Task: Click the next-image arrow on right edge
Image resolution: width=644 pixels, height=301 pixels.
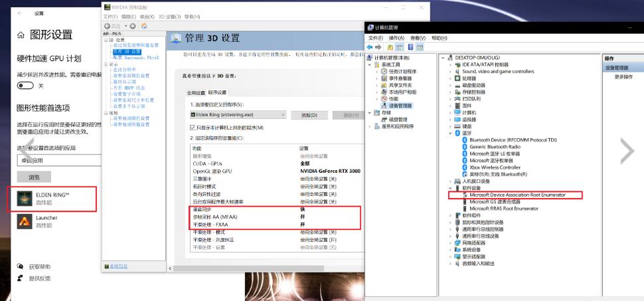Action: [x=626, y=151]
